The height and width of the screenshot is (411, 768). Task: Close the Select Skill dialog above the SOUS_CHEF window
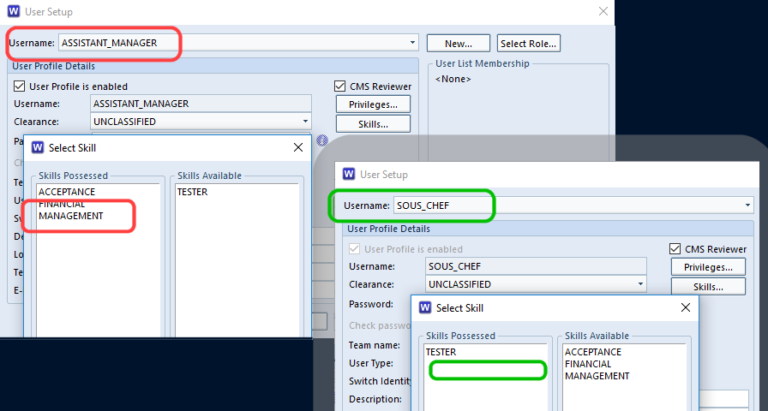297,148
